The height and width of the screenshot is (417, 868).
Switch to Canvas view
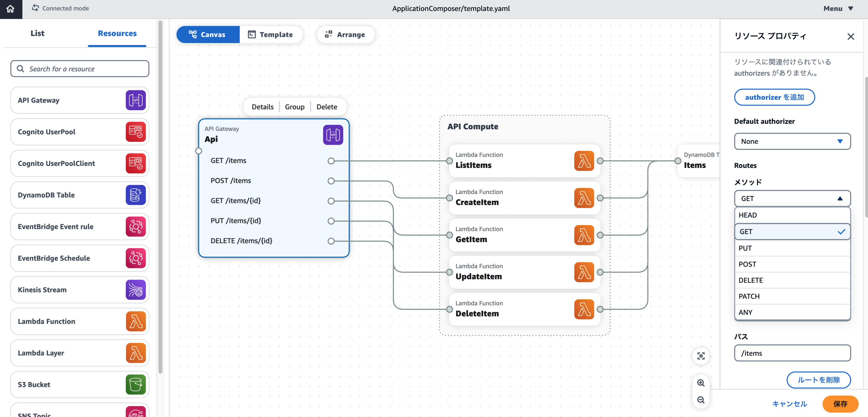(x=207, y=34)
